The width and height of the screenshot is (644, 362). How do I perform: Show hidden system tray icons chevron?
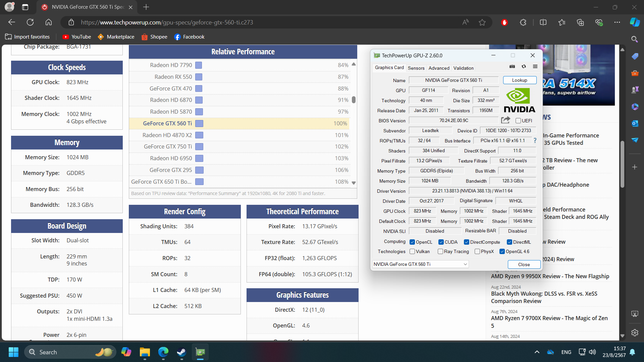tap(537, 352)
